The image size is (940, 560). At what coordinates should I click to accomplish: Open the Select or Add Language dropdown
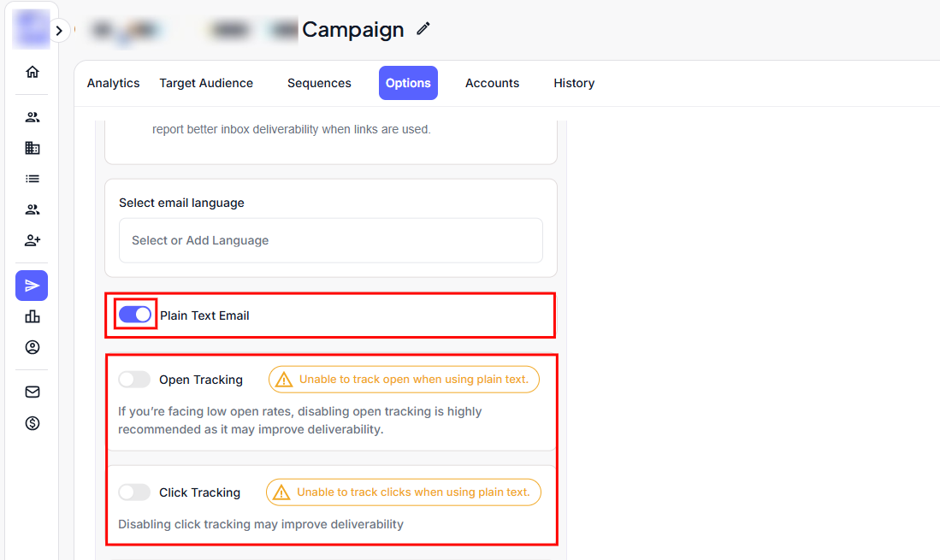pos(331,240)
